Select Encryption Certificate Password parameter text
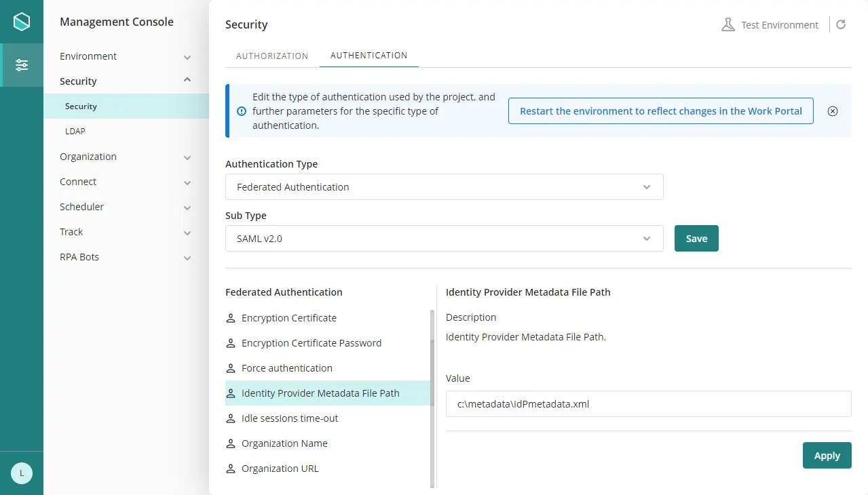 (312, 343)
